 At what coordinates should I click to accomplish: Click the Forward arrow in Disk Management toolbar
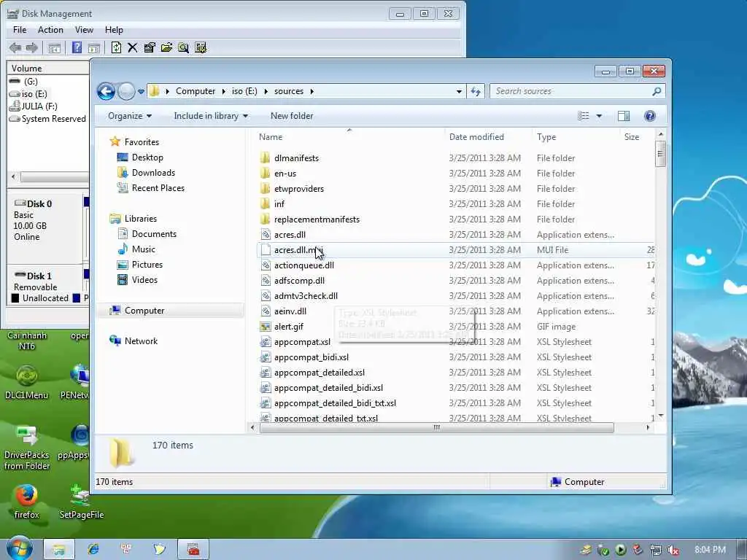tap(32, 47)
